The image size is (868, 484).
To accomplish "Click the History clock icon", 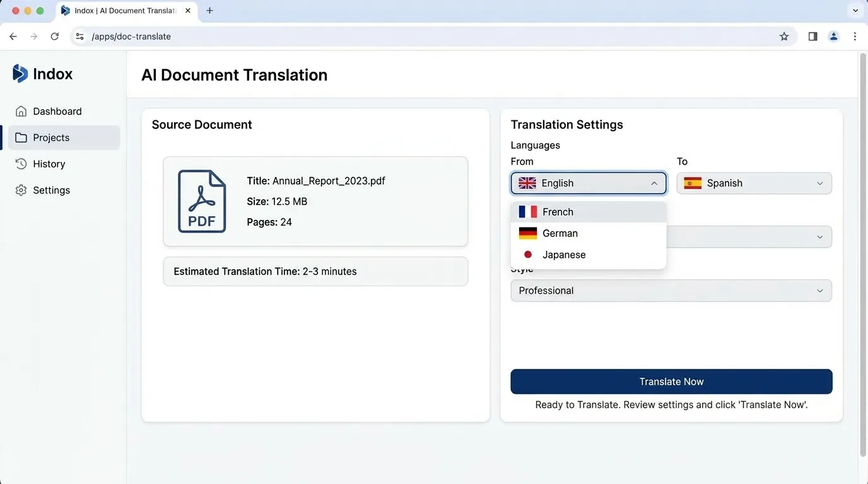I will (21, 164).
